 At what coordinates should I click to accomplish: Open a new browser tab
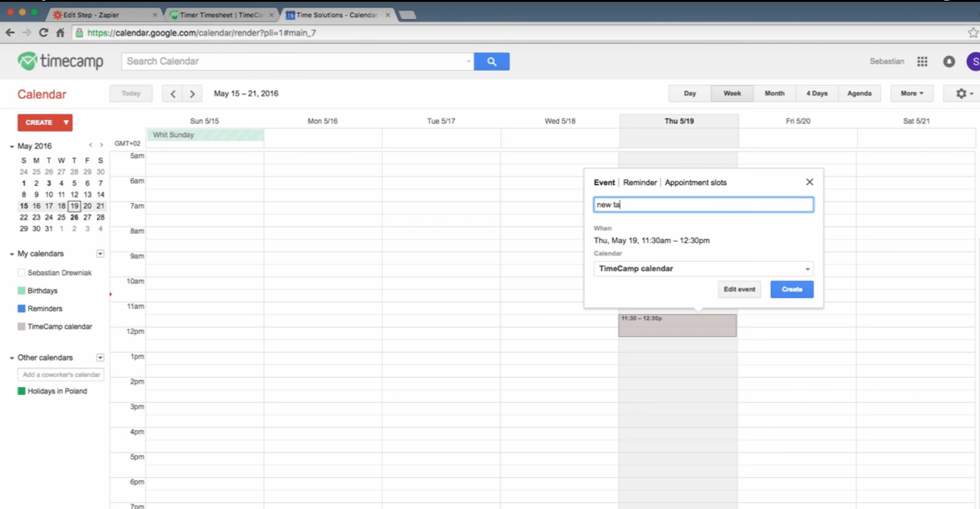pos(407,15)
